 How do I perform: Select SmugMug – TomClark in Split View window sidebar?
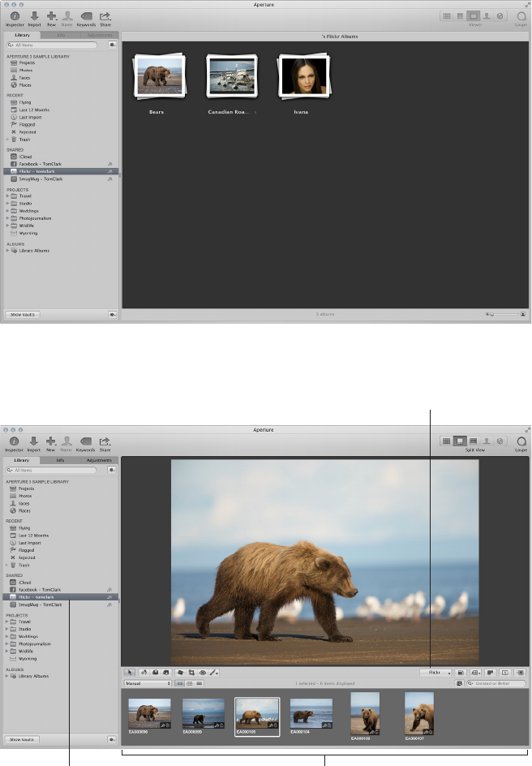pos(61,605)
